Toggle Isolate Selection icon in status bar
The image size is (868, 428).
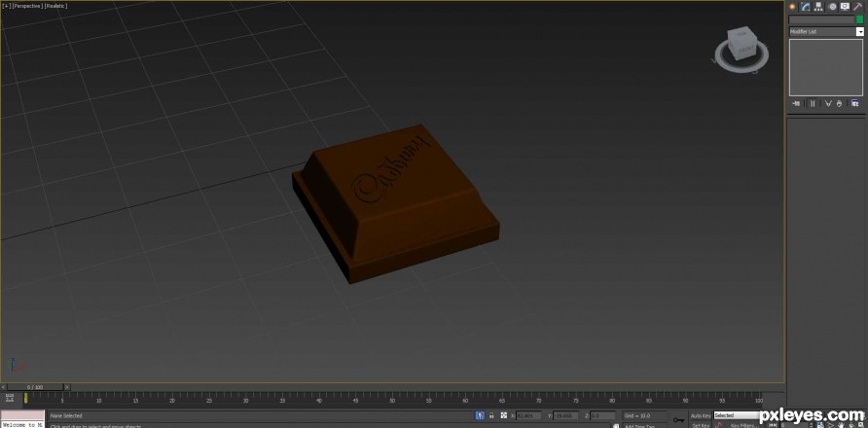pos(480,415)
